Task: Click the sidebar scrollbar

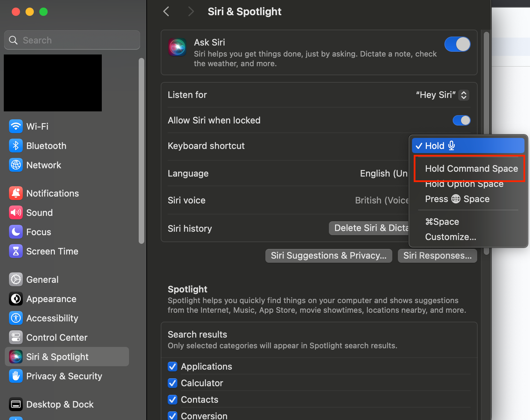Action: 141,151
